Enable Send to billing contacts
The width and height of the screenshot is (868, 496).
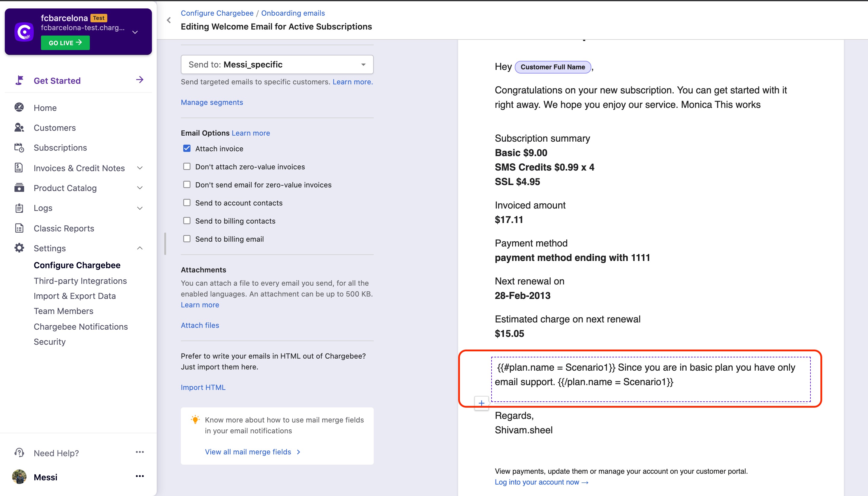[x=187, y=221]
